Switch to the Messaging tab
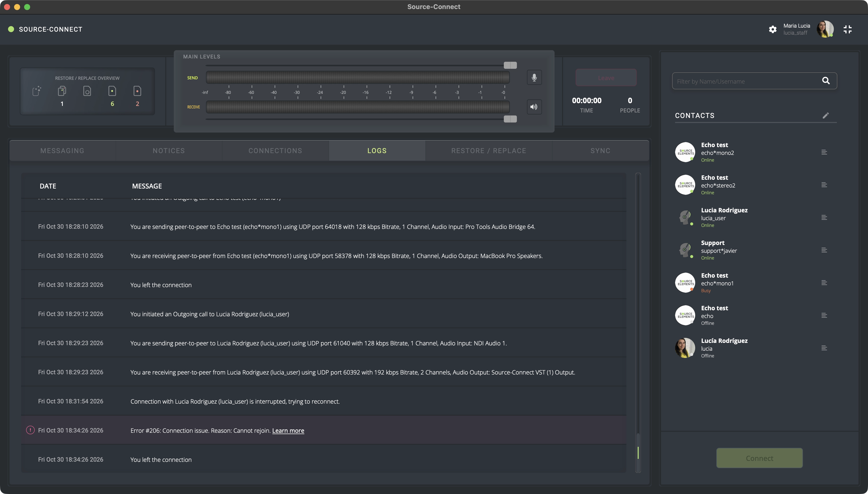This screenshot has height=494, width=868. coord(63,151)
